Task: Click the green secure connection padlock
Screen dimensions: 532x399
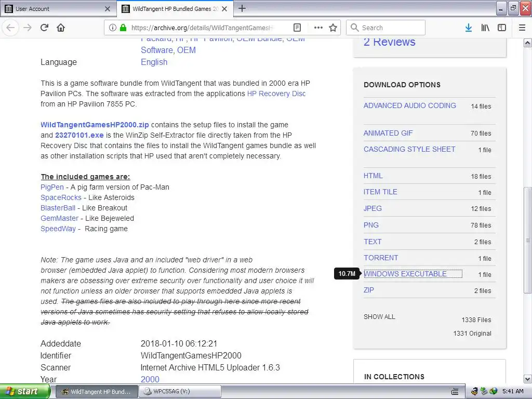Action: click(x=123, y=28)
